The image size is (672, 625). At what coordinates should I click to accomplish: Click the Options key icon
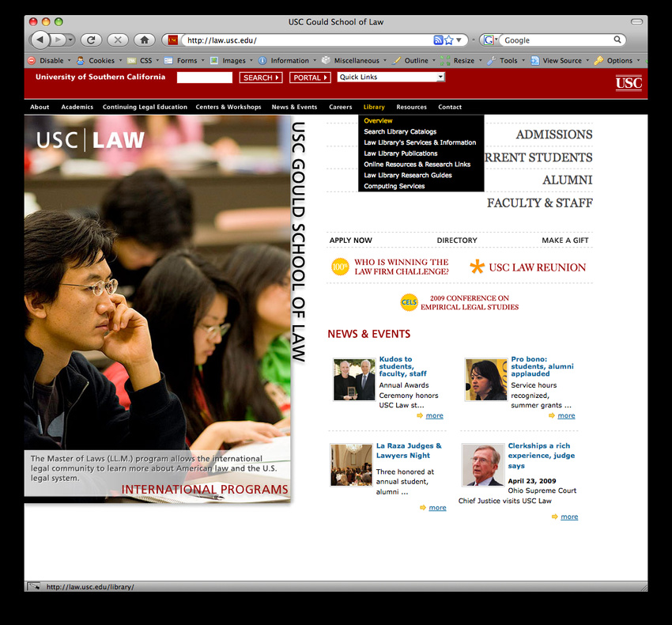click(598, 60)
